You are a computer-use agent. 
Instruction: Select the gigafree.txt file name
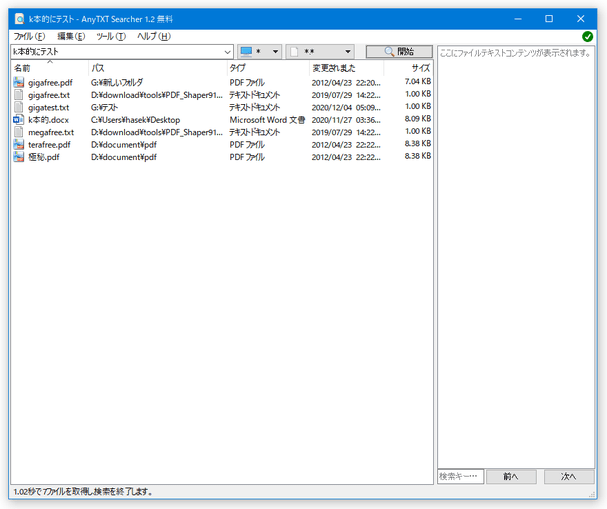(49, 95)
